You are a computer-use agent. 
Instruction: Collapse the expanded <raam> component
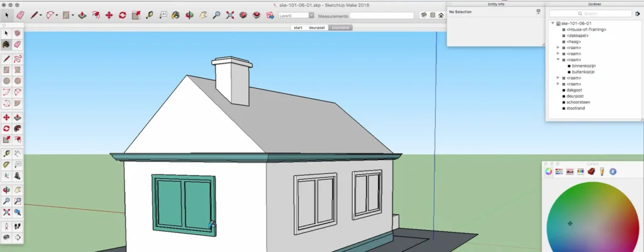click(558, 60)
